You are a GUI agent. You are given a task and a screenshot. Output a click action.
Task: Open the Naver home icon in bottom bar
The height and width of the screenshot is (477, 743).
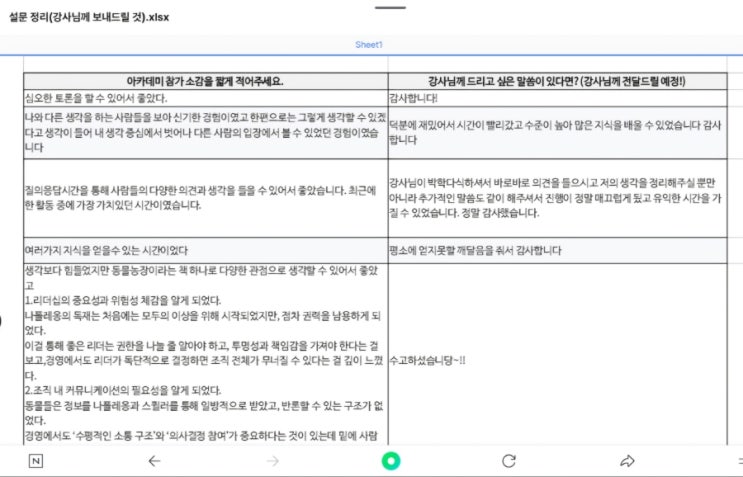(36, 461)
